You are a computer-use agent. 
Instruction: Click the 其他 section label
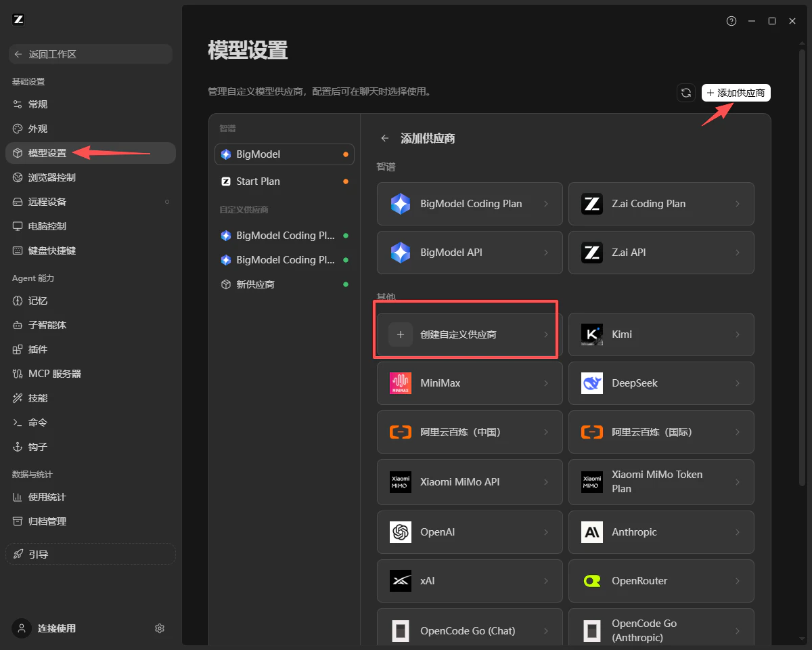tap(386, 297)
